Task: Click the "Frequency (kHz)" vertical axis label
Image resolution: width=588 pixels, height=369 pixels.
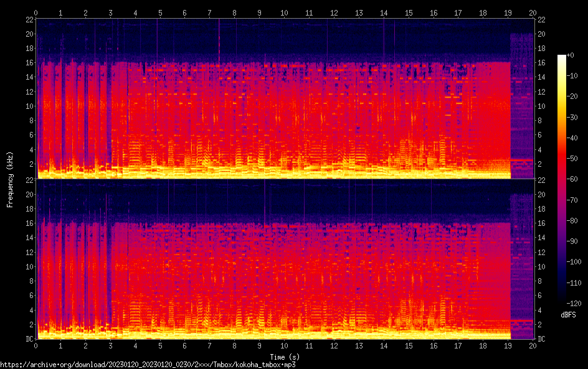Action: pos(10,179)
